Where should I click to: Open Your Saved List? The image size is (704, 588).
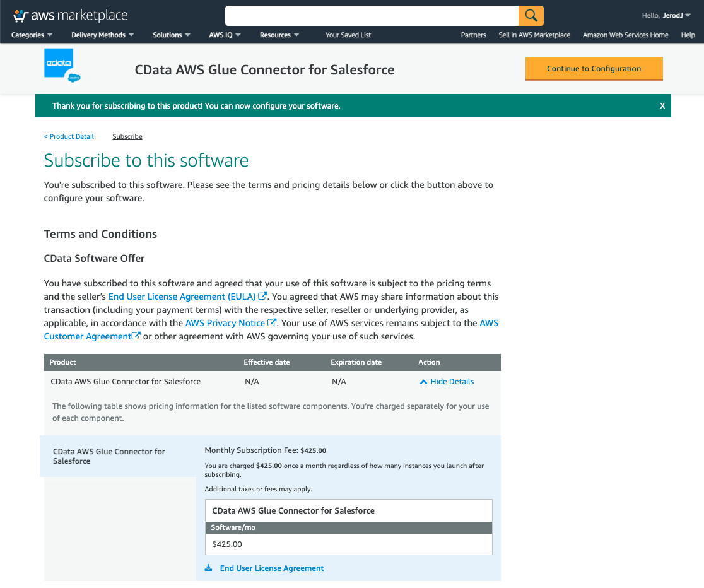coord(348,35)
